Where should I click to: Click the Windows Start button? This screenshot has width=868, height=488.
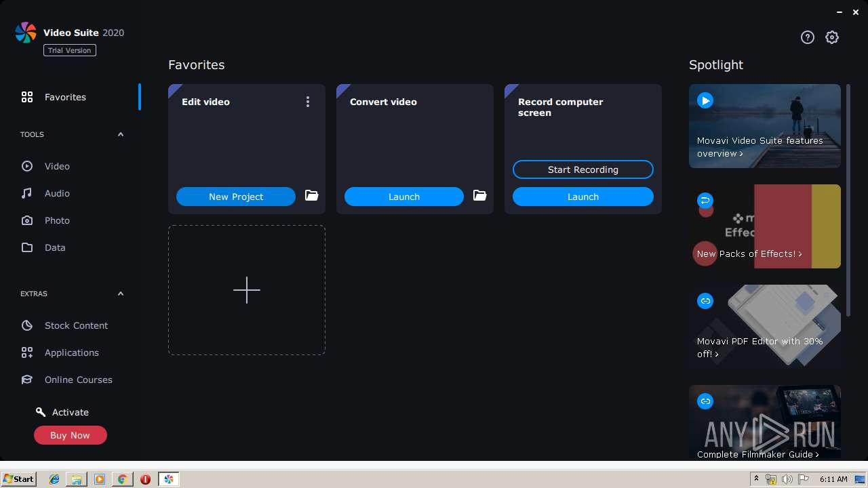[19, 479]
